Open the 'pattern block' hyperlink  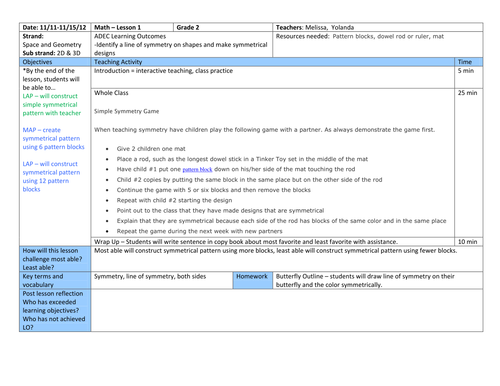tap(197, 169)
